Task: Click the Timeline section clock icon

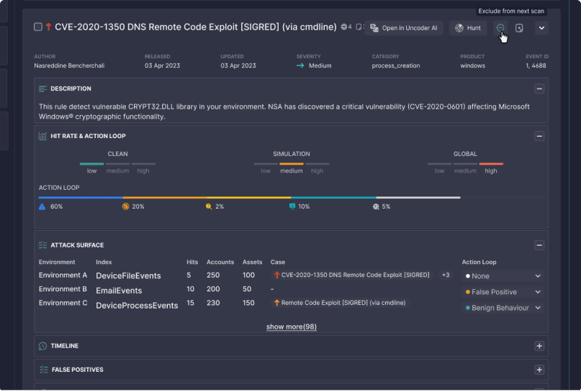Action: click(43, 346)
